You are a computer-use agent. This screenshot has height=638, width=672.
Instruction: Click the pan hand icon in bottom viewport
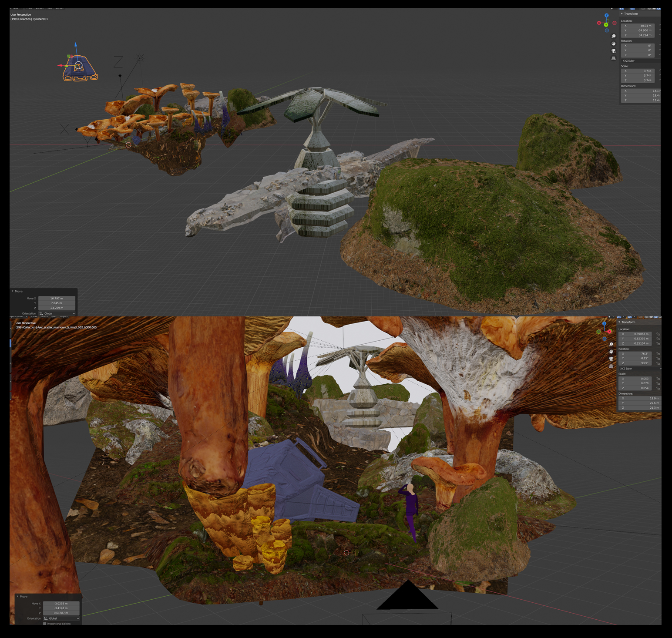(x=611, y=352)
